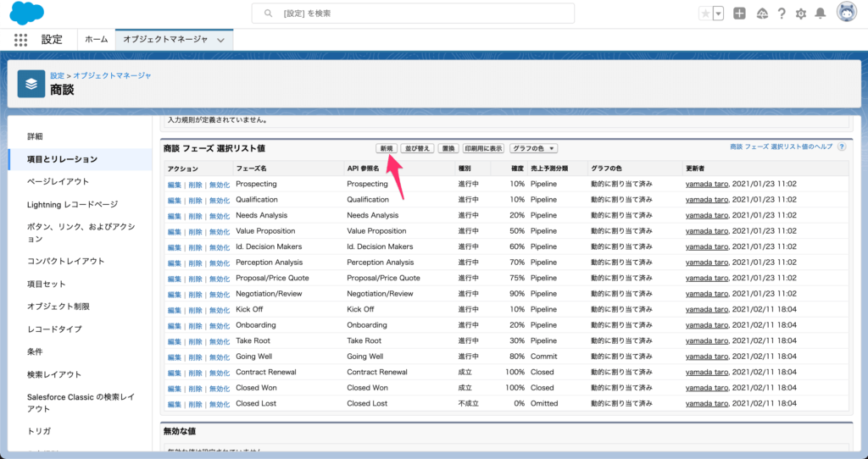
Task: Open the App Launcher grid icon
Action: [21, 40]
